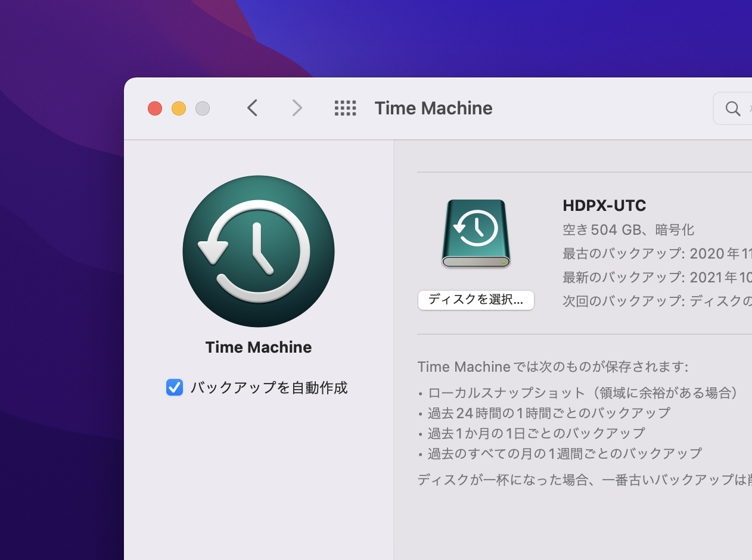Minimize window with the yellow button
Image resolution: width=752 pixels, height=560 pixels.
click(179, 108)
